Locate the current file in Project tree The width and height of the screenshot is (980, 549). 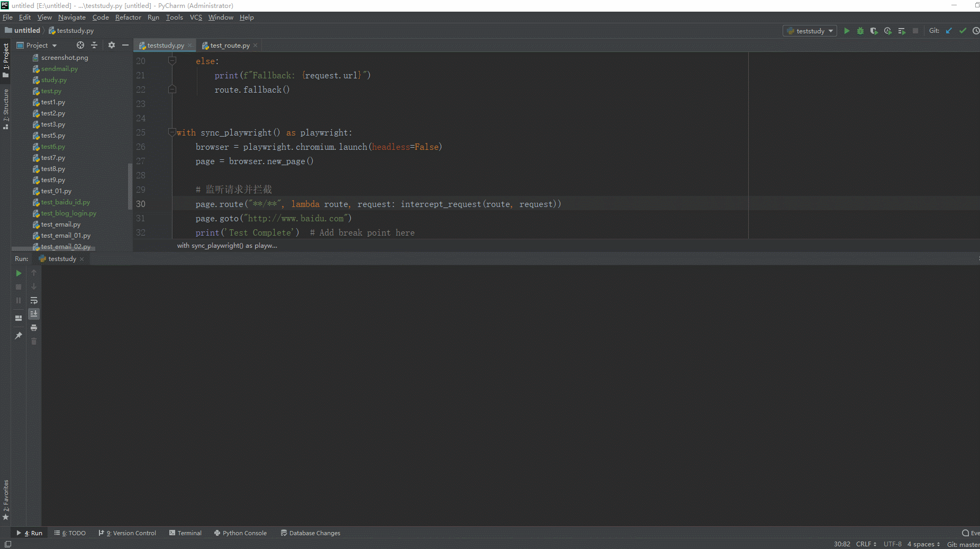(x=80, y=45)
